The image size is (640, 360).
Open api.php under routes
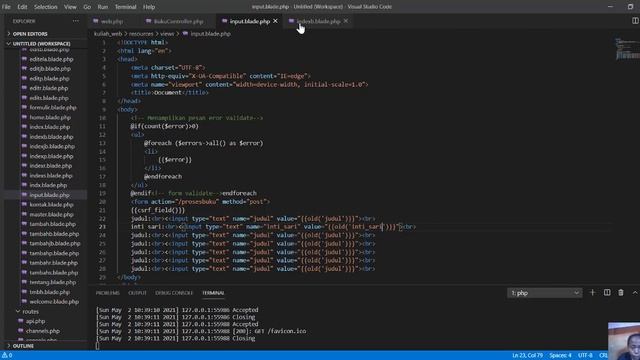pyautogui.click(x=35, y=321)
